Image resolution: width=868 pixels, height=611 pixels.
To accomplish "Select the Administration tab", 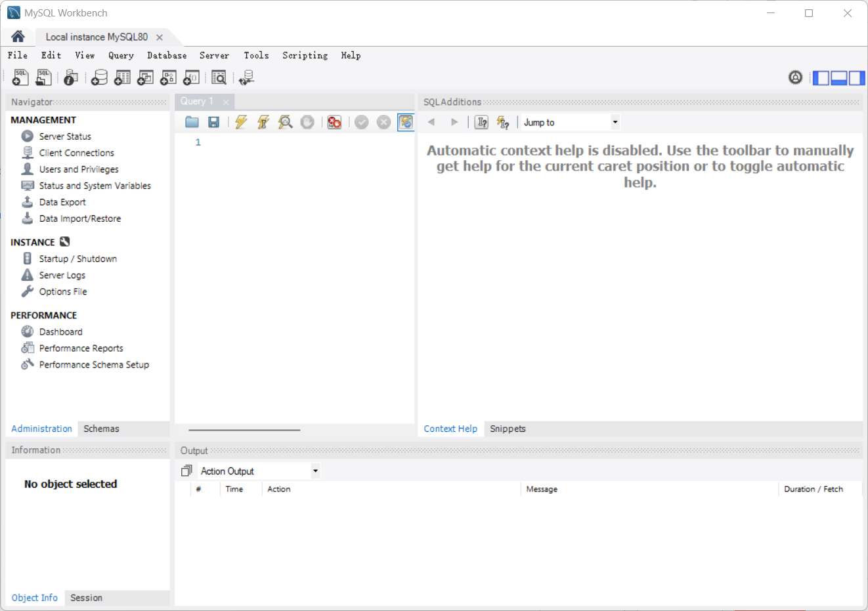I will coord(41,429).
